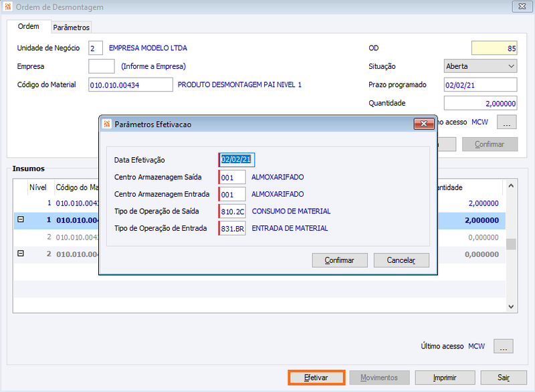The image size is (535, 392).
Task: Click the Insumos scrollbar up arrow
Action: click(511, 186)
